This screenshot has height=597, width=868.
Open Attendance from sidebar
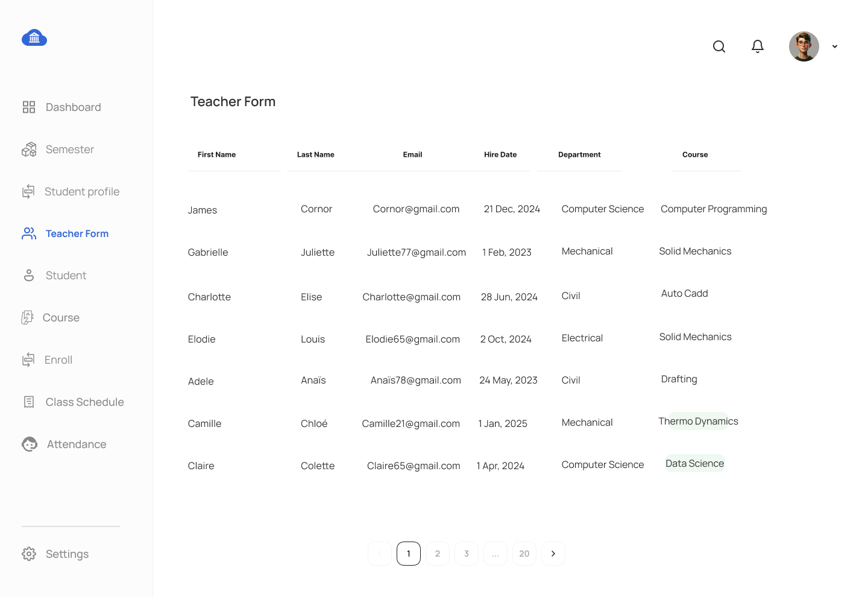[x=77, y=444]
